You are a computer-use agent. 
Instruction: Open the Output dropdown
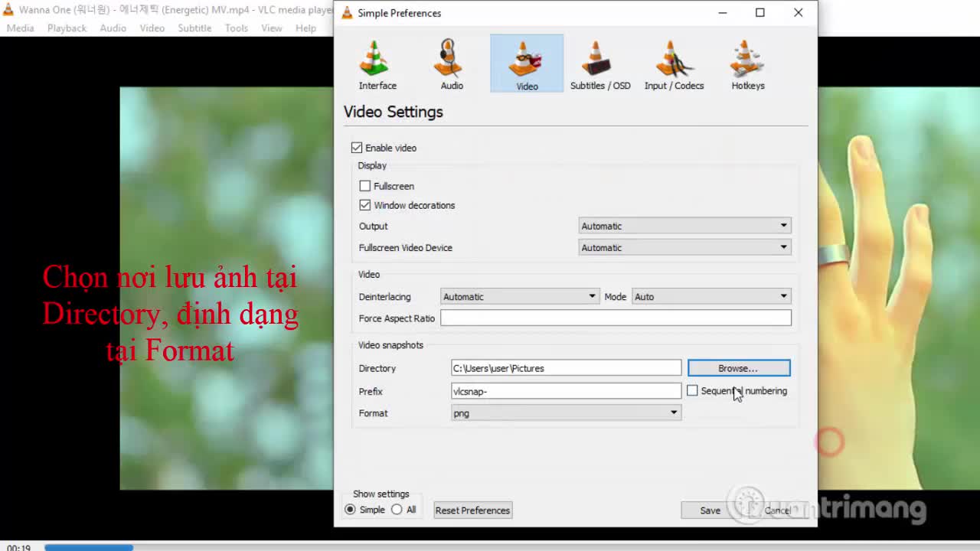(684, 226)
